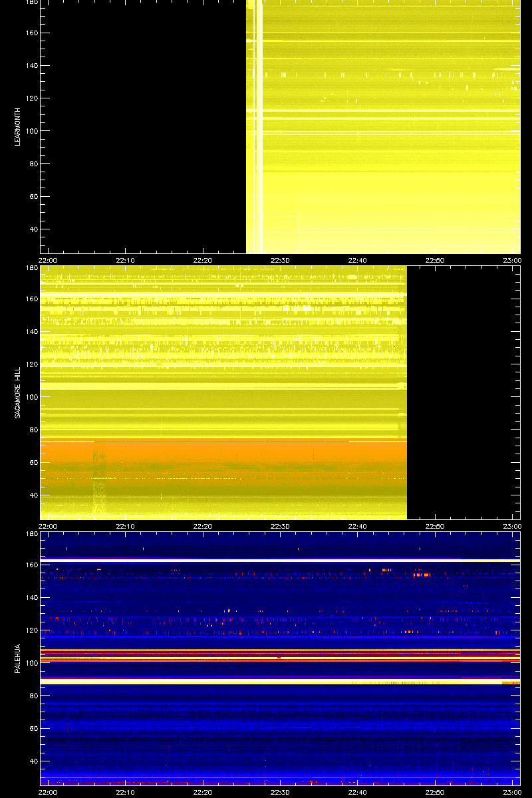Click the bright white vertical burst in Learmonth spectrogram
This screenshot has height=798, width=532.
[259, 126]
